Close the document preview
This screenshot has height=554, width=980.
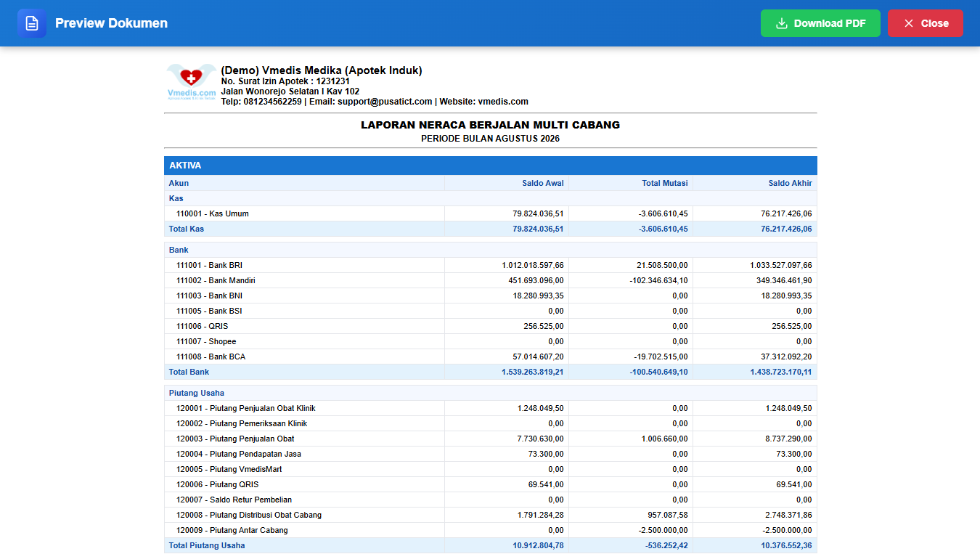[x=926, y=23]
